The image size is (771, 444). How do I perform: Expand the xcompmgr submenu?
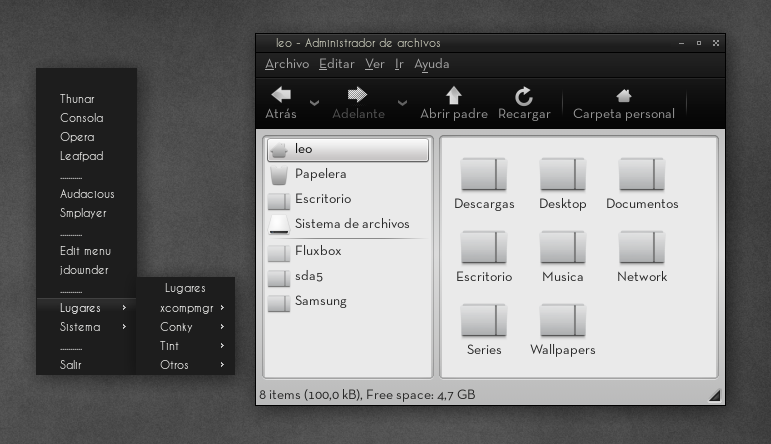(x=185, y=308)
